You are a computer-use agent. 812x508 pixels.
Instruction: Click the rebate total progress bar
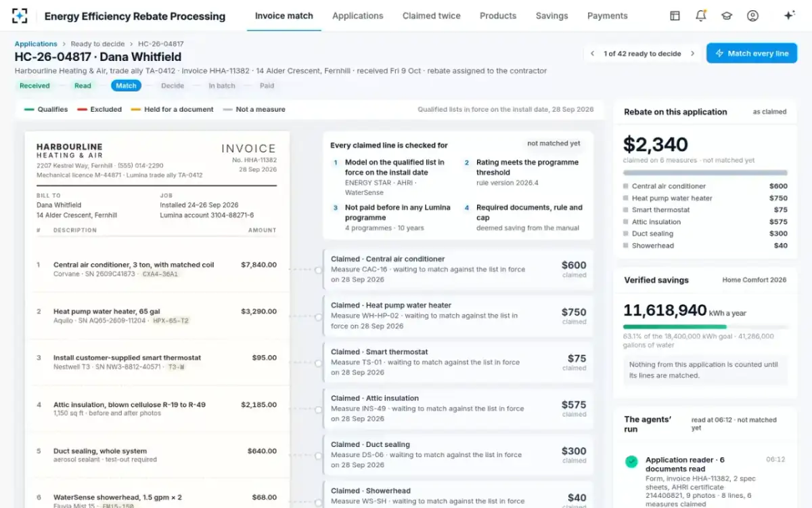click(x=705, y=173)
